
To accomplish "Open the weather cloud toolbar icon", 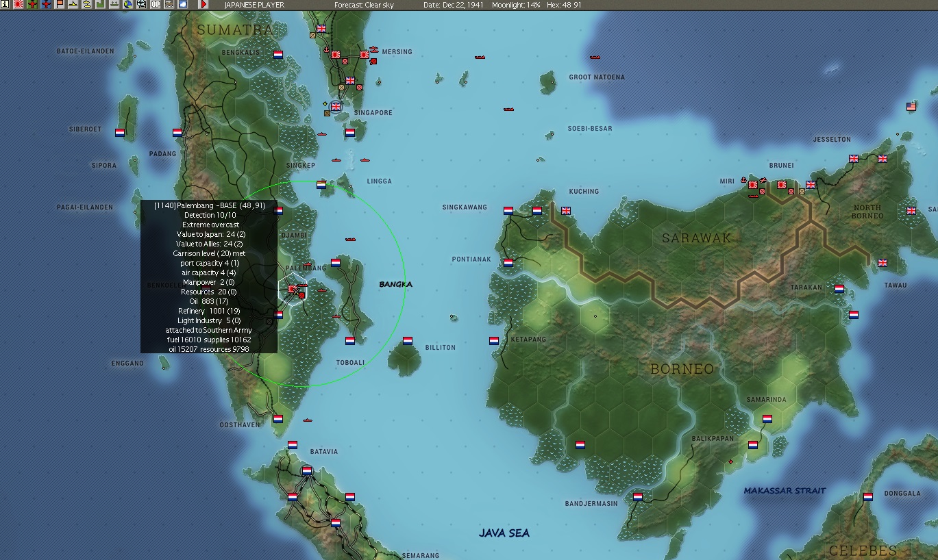I will pyautogui.click(x=183, y=4).
